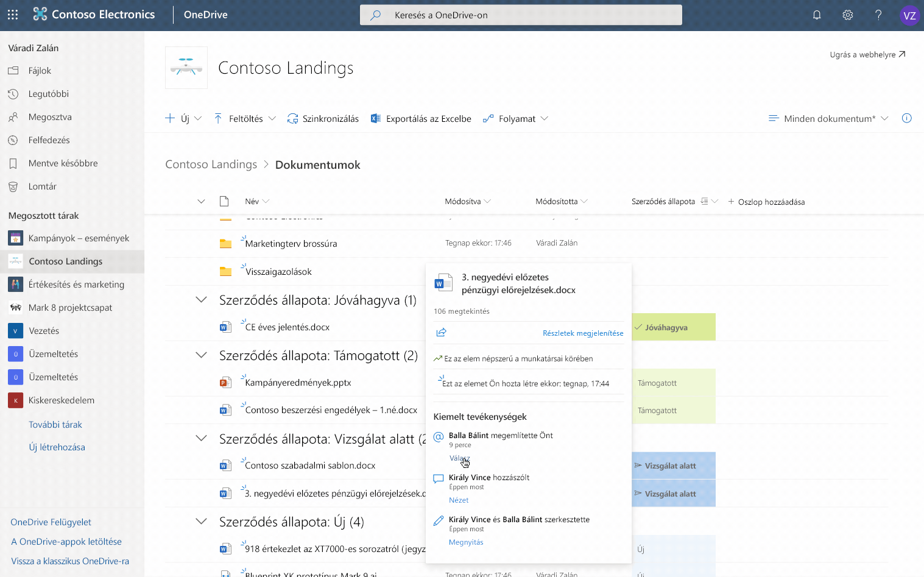Collapse the Támogatott group
The height and width of the screenshot is (577, 924).
click(201, 355)
